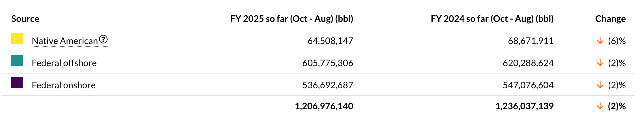Click the value 64,508,147

330,41
